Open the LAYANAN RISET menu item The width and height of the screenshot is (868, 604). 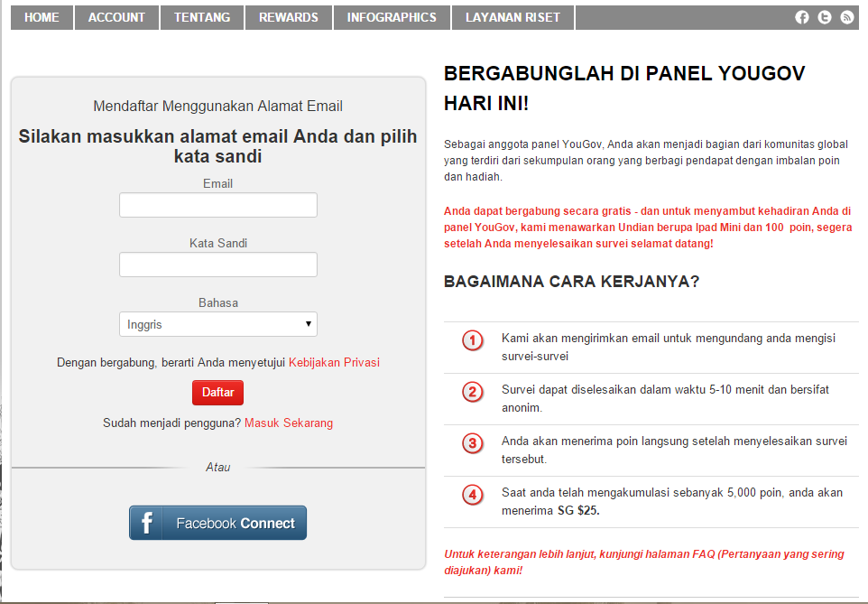tap(512, 17)
